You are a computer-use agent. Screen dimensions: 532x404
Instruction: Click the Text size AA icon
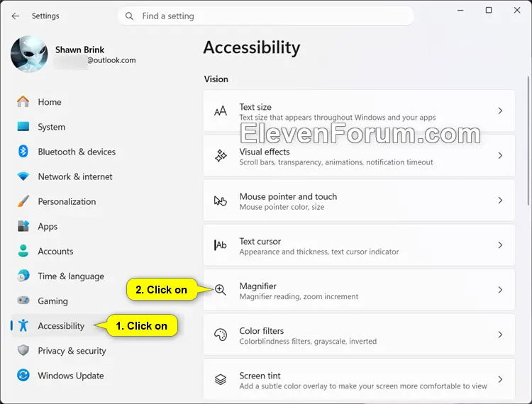click(x=221, y=111)
